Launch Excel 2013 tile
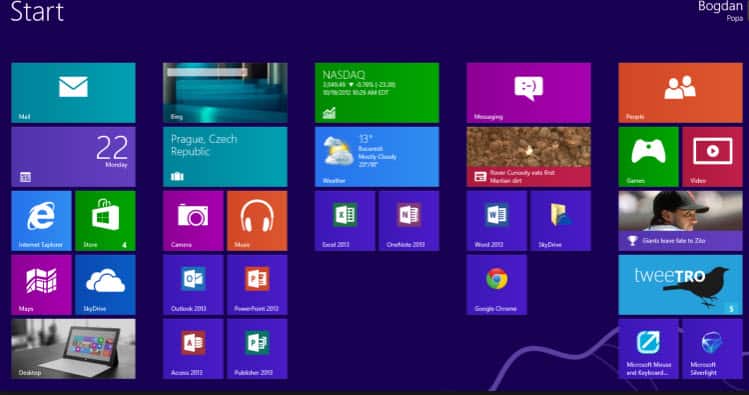The image size is (749, 395). click(x=345, y=221)
